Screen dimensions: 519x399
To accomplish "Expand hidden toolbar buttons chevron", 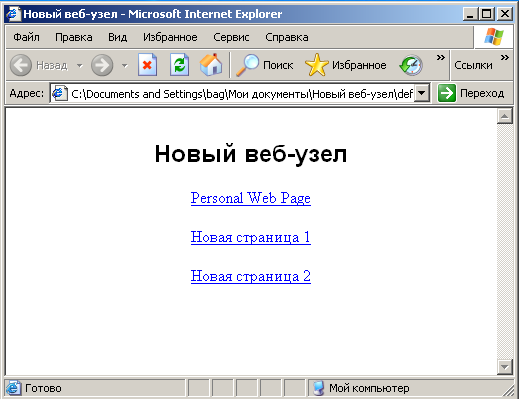I will pos(441,58).
